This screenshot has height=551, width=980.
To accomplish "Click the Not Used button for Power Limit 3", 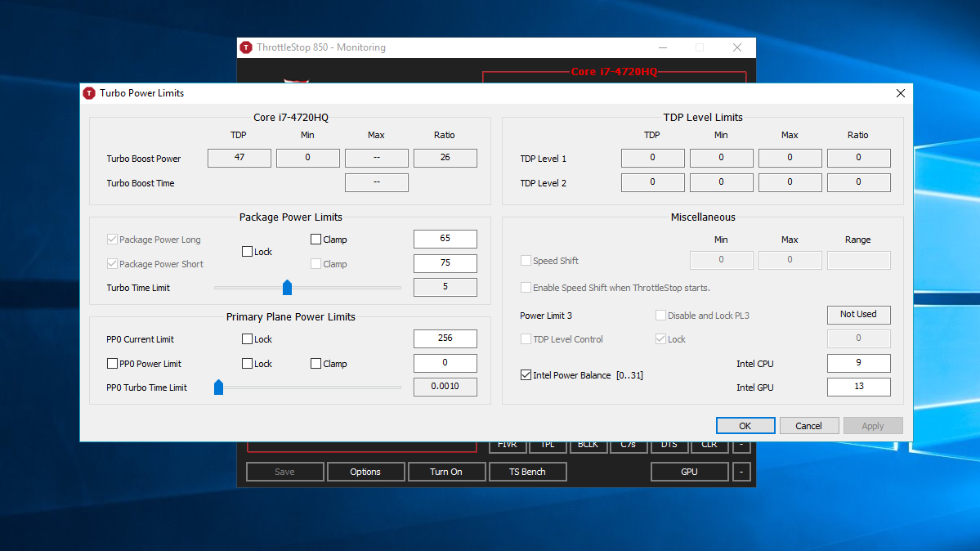I will click(858, 314).
